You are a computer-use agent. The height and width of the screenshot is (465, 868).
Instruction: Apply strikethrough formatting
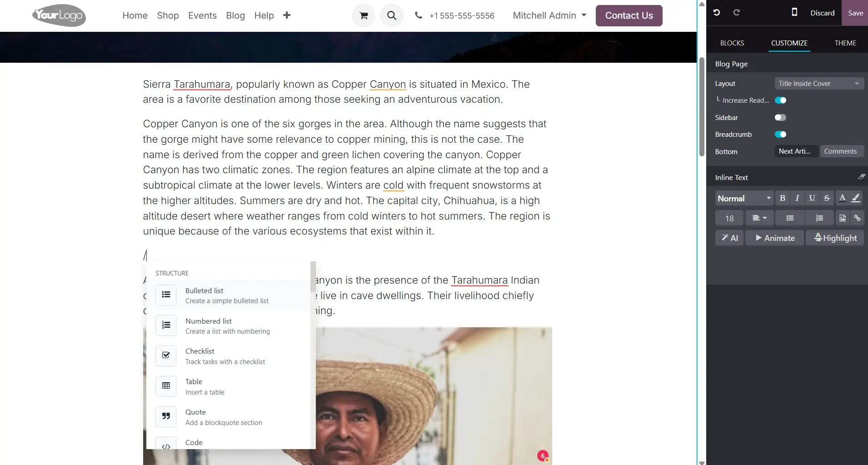coord(827,198)
